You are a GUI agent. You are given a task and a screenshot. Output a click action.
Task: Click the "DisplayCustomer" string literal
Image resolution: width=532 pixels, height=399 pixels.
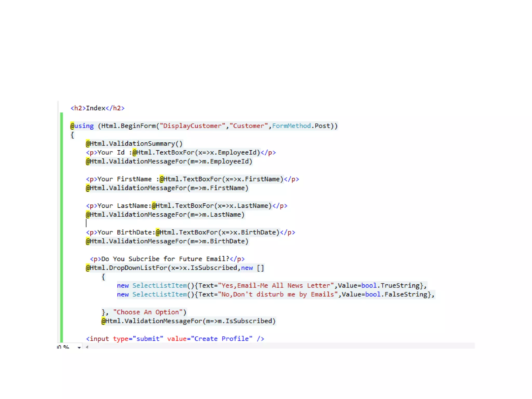192,126
